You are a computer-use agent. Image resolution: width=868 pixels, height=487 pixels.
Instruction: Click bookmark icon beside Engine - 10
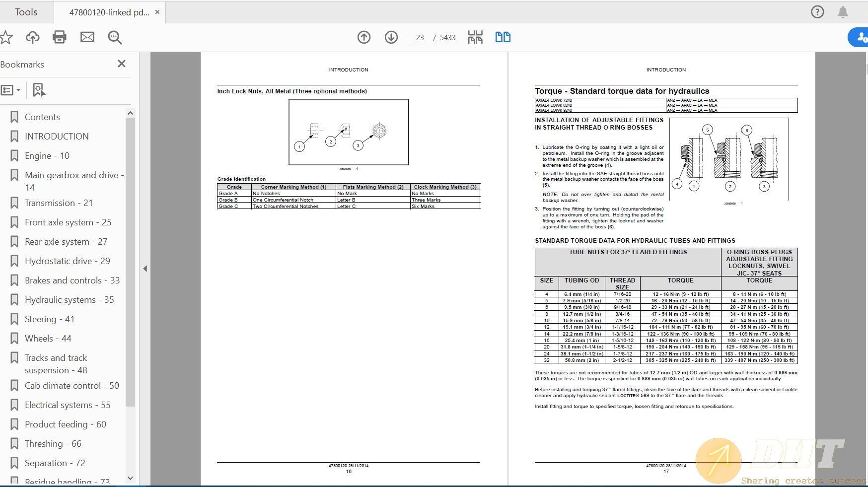pyautogui.click(x=14, y=156)
